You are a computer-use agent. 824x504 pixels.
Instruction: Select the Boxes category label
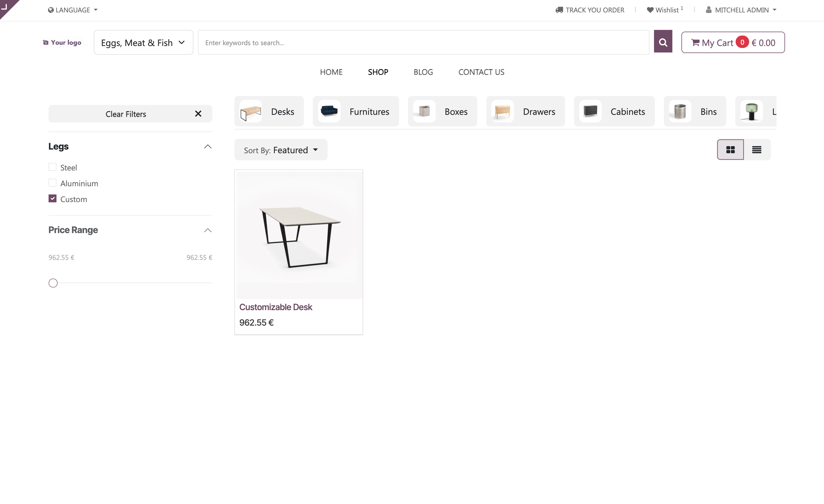coord(456,112)
